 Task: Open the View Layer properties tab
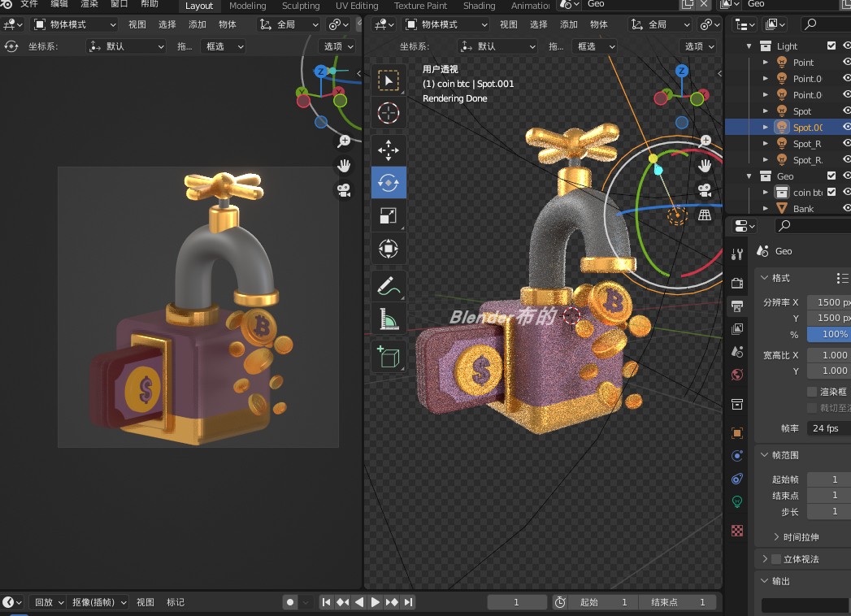[737, 329]
